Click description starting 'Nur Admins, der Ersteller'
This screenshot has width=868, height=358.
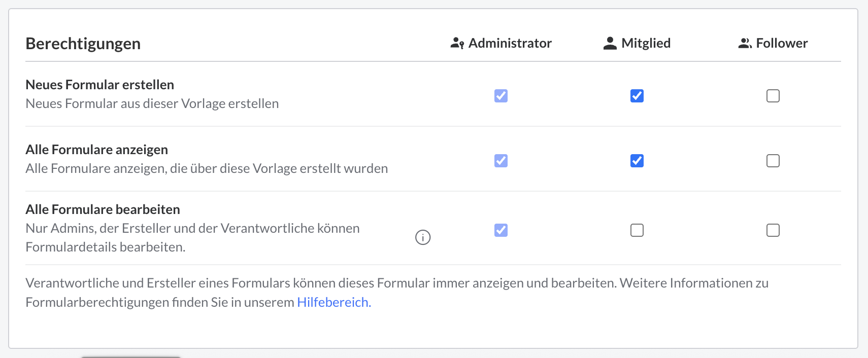(193, 238)
